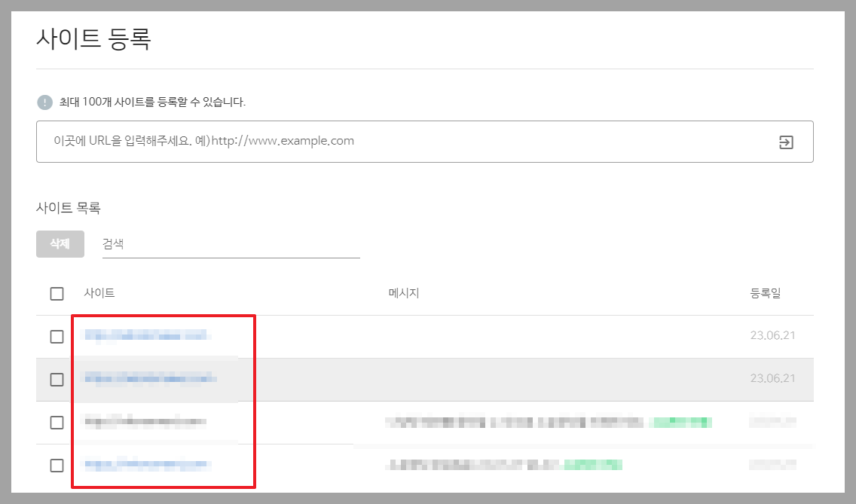Click the green status badge in fourth row
This screenshot has height=504, width=856.
(x=592, y=463)
